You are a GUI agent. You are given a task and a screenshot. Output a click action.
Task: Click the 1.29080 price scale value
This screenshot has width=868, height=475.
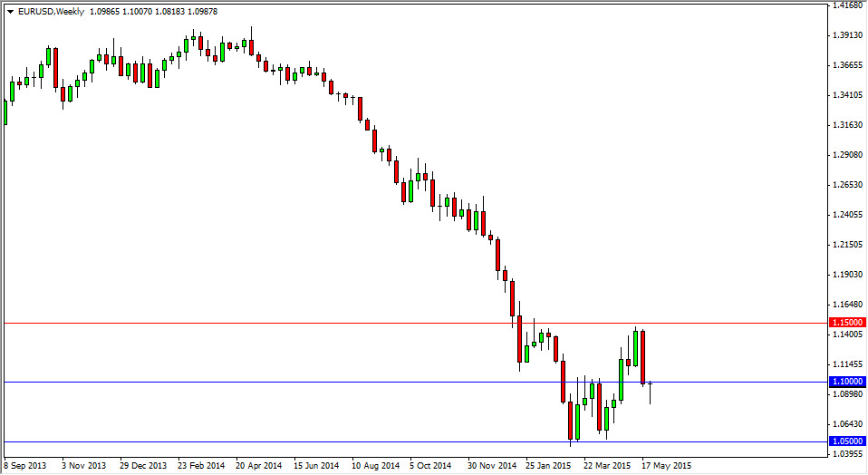(x=847, y=155)
